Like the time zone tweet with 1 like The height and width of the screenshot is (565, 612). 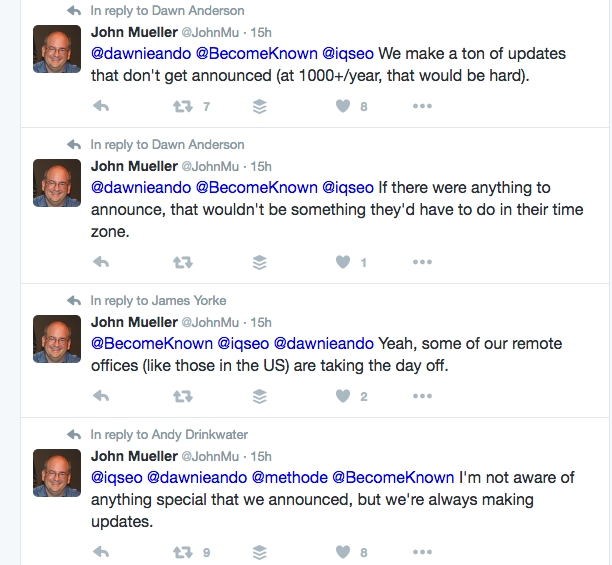pos(343,262)
